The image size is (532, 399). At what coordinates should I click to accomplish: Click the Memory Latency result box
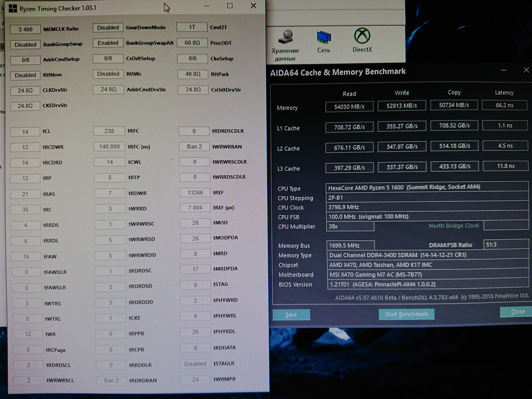504,105
